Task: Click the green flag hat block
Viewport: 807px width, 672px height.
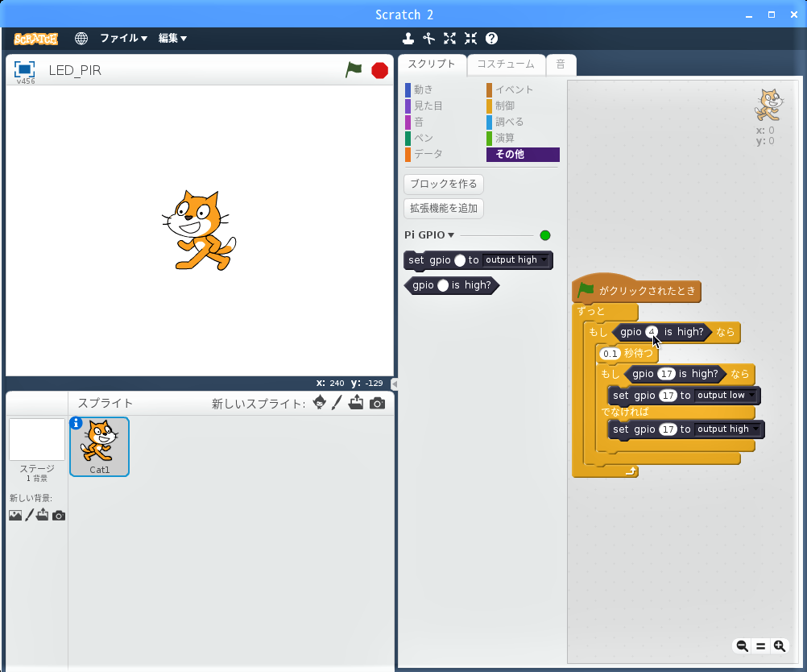Action: click(636, 289)
